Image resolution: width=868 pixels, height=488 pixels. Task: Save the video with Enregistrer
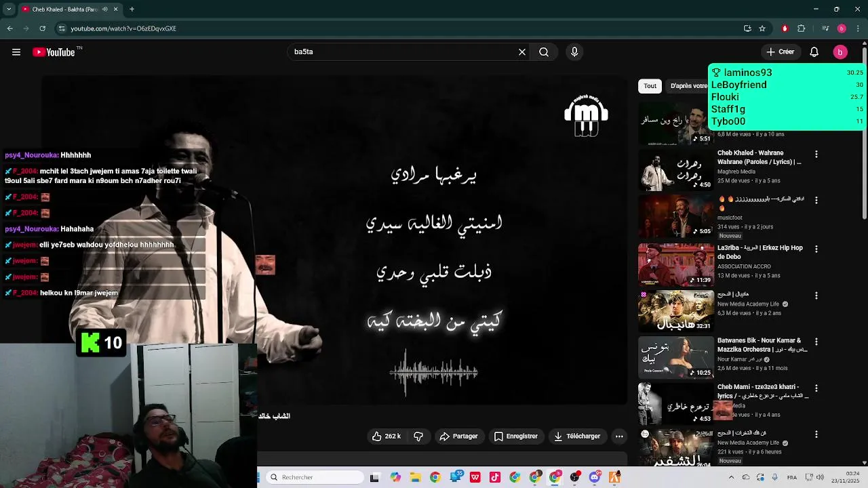(516, 436)
